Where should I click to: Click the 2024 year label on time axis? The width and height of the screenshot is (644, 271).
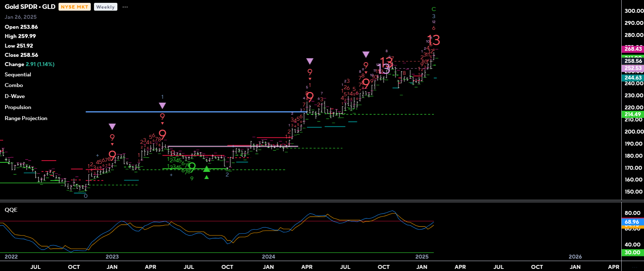pyautogui.click(x=268, y=257)
